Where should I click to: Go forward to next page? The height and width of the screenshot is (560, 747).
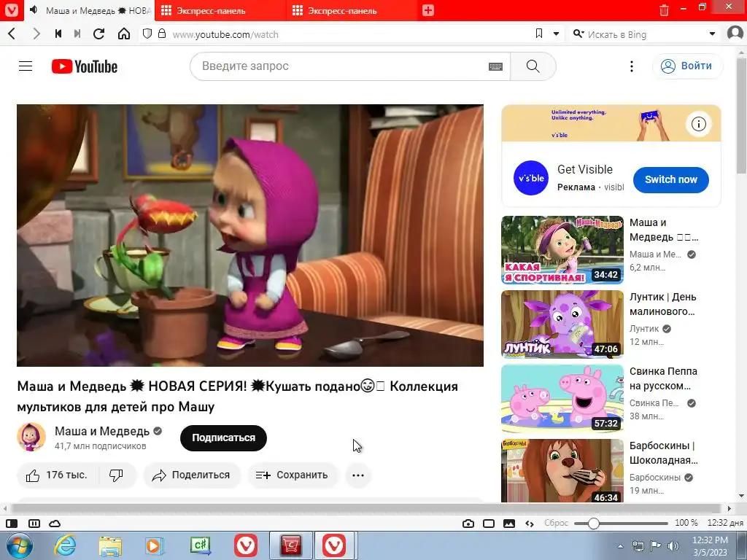(36, 34)
